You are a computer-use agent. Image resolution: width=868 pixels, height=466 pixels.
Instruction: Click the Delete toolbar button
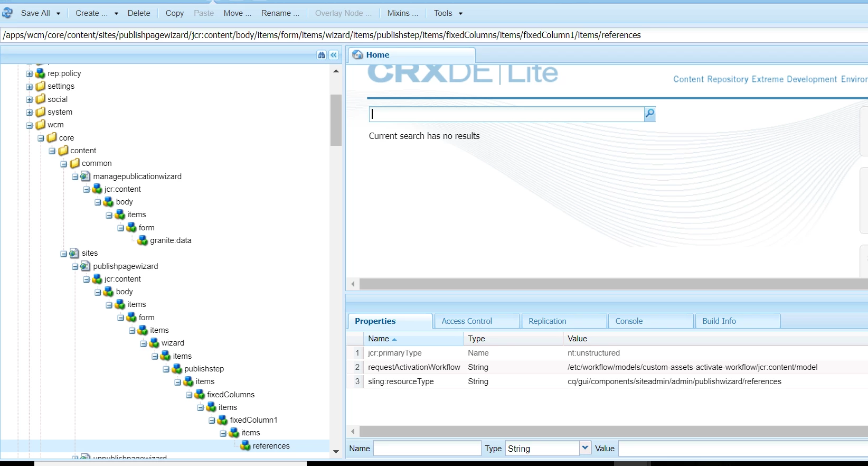(139, 13)
